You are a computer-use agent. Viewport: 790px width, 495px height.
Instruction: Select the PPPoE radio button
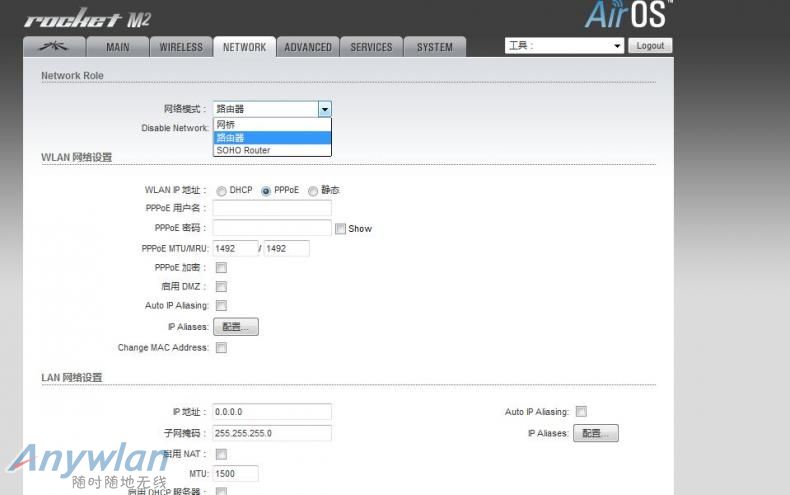tap(266, 191)
